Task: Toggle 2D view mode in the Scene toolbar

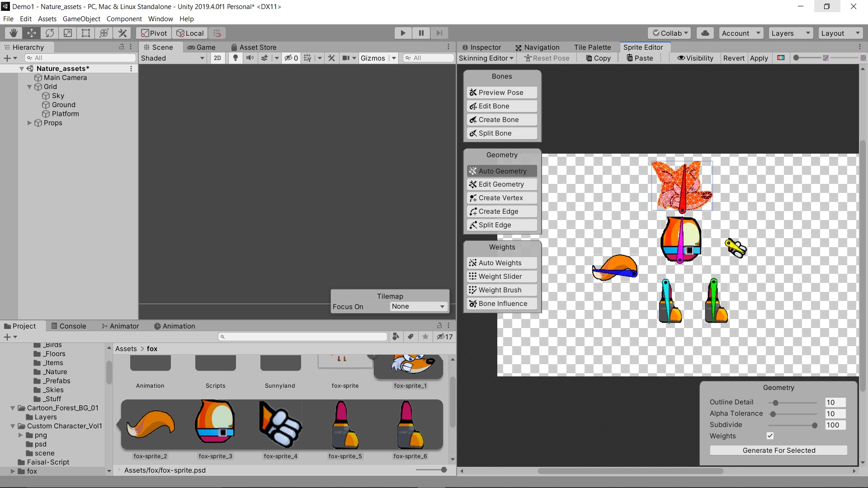Action: click(217, 58)
